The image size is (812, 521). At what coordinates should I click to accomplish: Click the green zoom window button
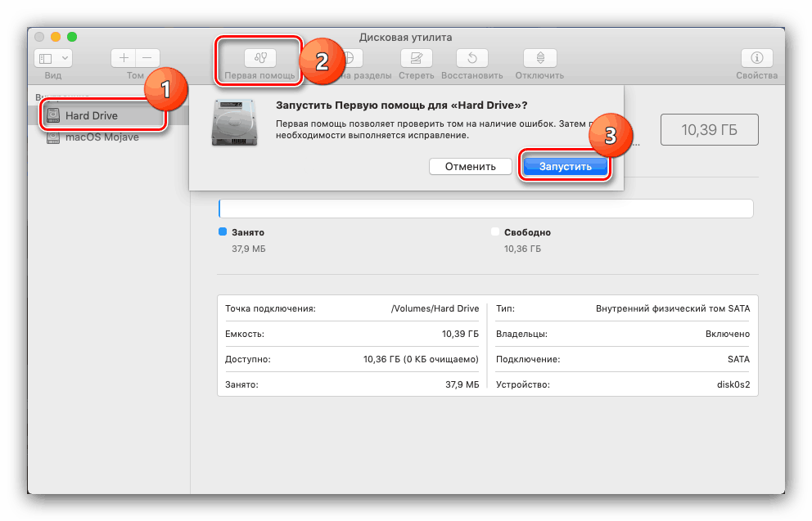(72, 37)
